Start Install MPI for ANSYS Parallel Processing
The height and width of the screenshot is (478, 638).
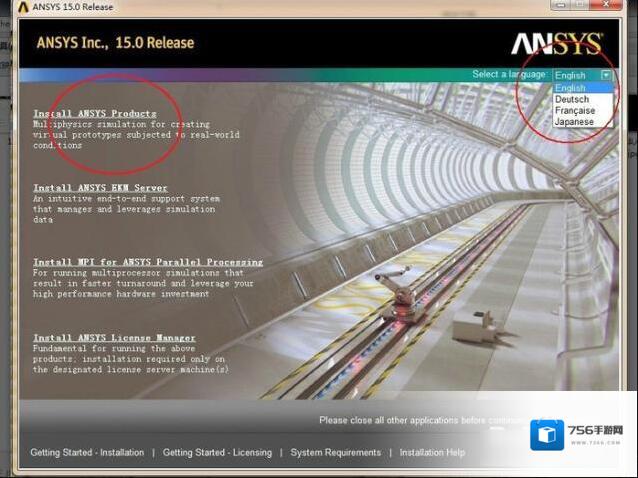pyautogui.click(x=148, y=262)
